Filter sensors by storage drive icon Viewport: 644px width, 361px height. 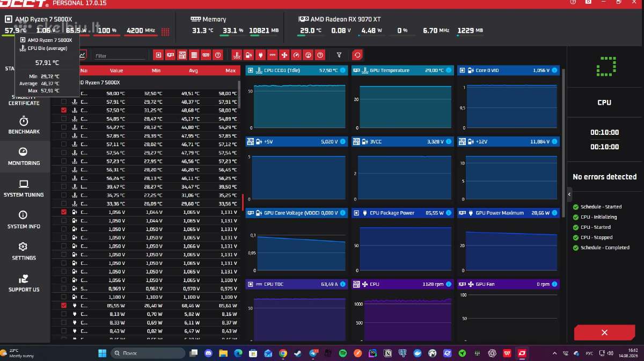point(194,55)
